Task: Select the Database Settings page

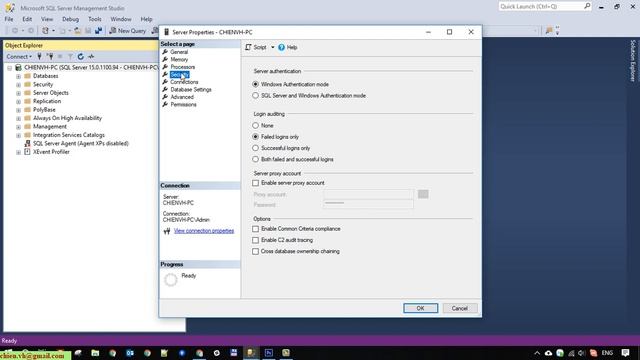Action: click(191, 89)
